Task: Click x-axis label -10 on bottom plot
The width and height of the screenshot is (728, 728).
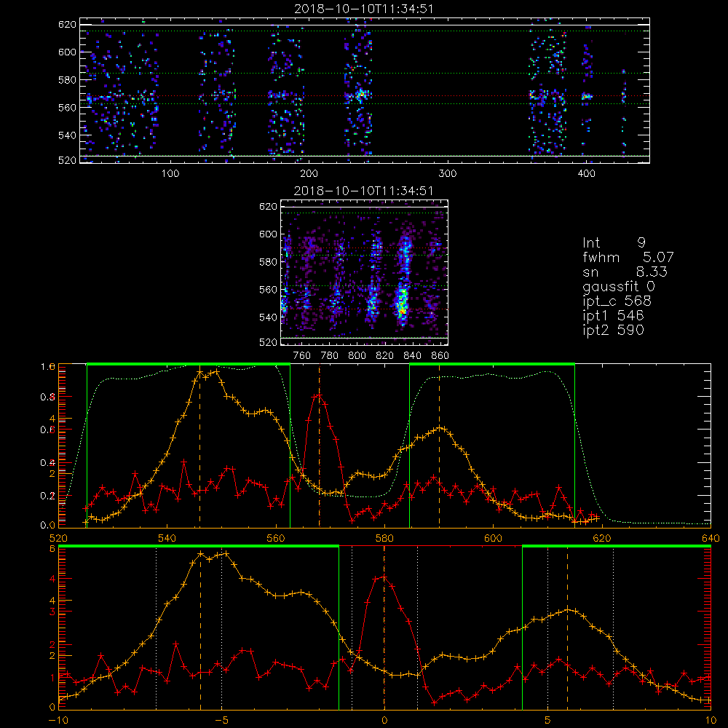Action: [58, 721]
